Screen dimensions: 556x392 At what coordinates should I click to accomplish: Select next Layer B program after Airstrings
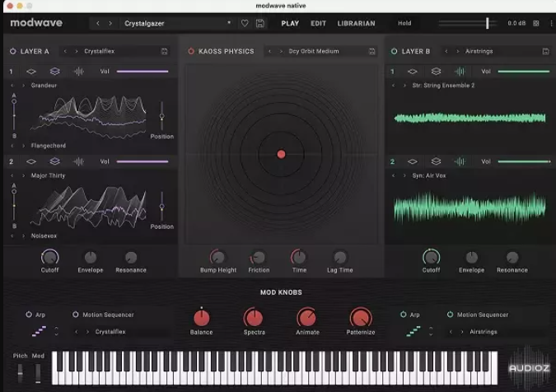(457, 51)
